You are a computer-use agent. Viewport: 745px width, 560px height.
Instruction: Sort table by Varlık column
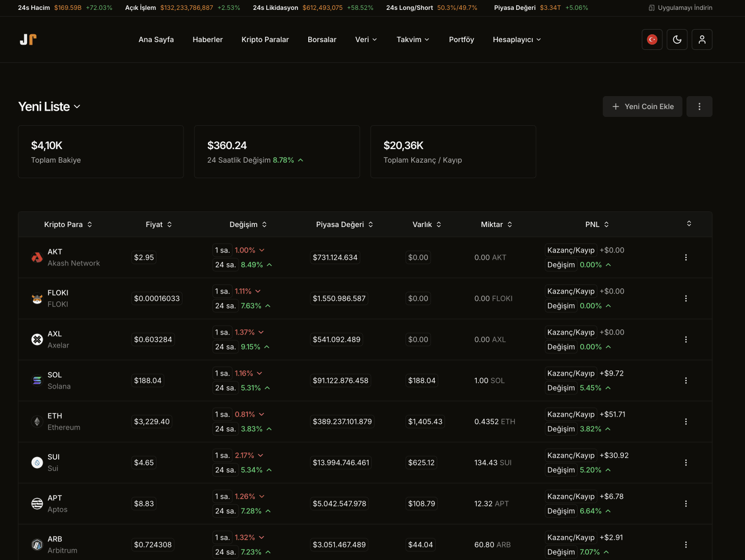(427, 224)
